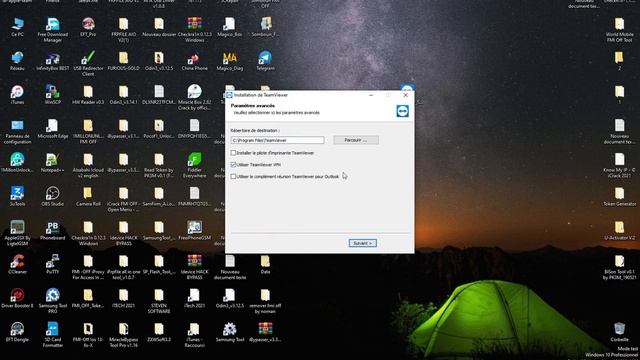This screenshot has width=640, height=360.
Task: Select the Pocof1_Unlock folder
Action: [159, 129]
